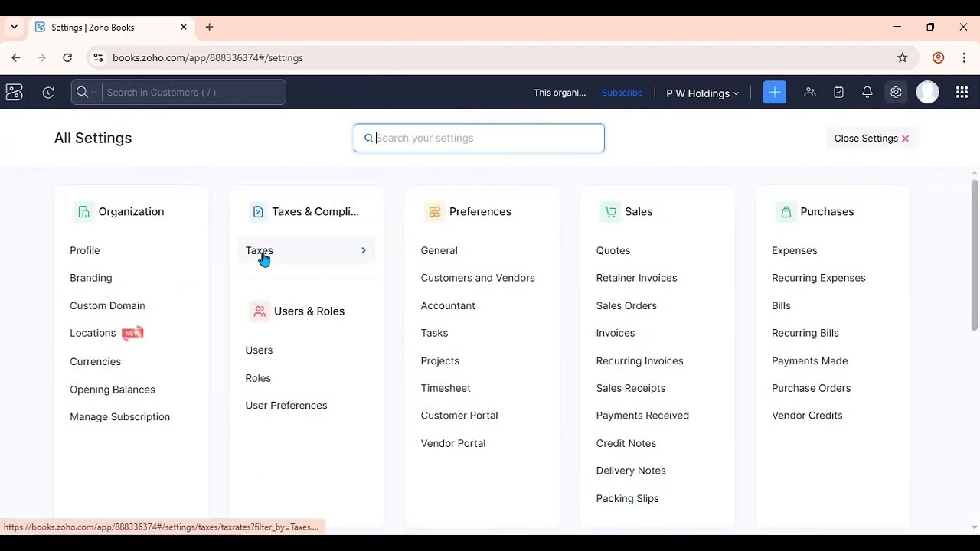Open Recurring Bills settings
The width and height of the screenshot is (980, 551).
pyautogui.click(x=805, y=333)
